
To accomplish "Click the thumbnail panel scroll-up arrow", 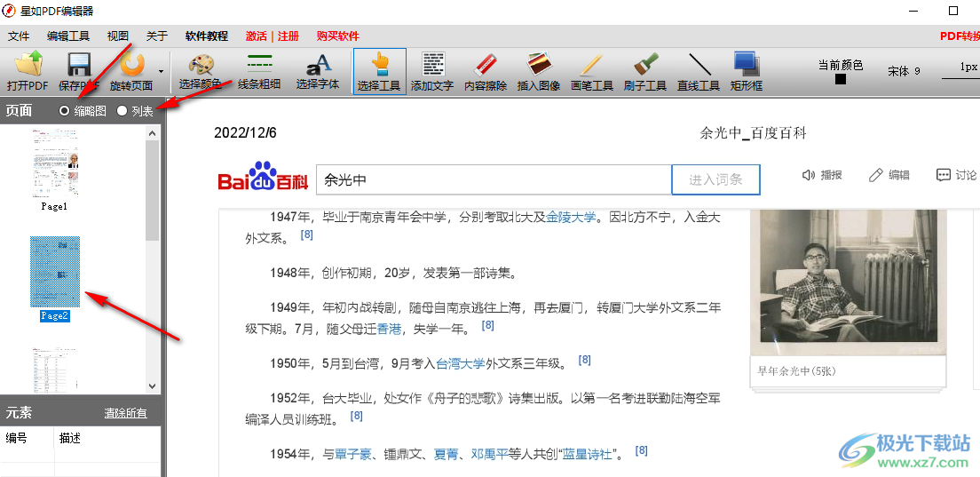I will click(x=153, y=132).
